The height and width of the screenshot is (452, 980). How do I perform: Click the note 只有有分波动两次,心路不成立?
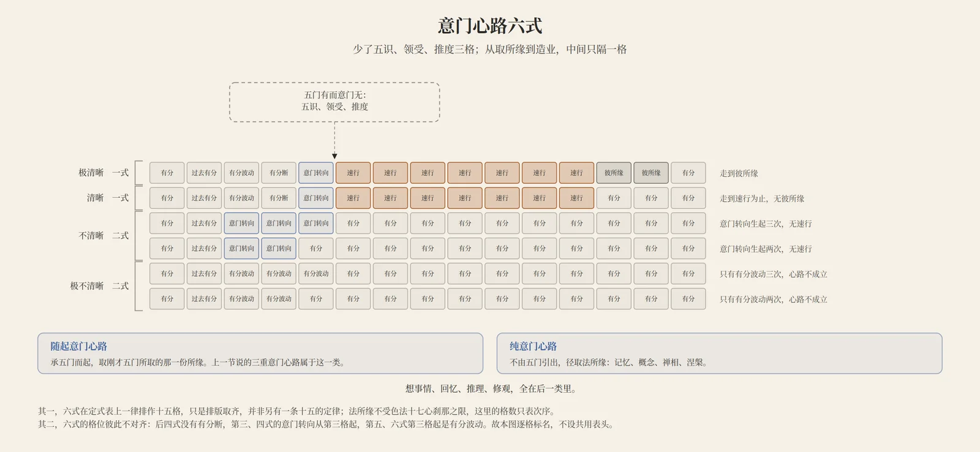click(773, 299)
